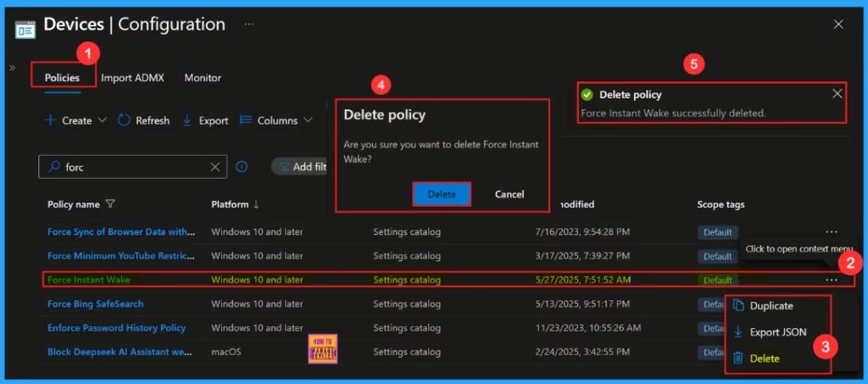Viewport: 868px width, 384px height.
Task: Open the header ellipsis more options
Action: coord(249,25)
